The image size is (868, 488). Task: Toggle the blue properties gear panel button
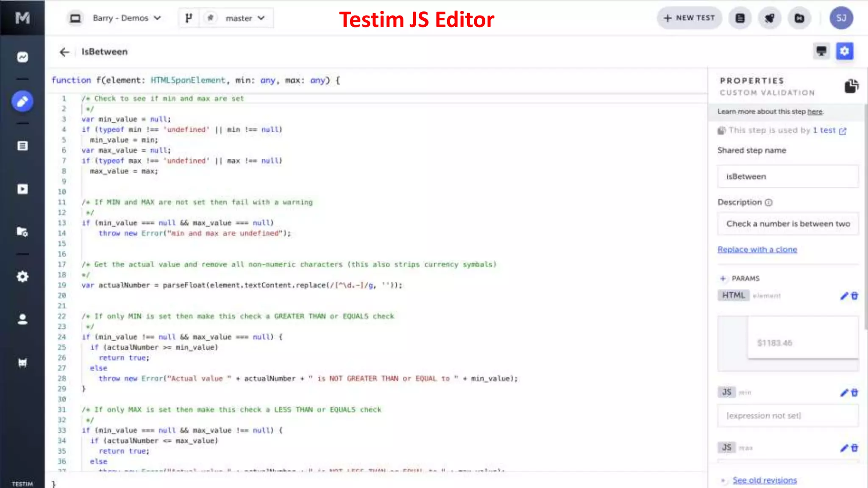844,51
